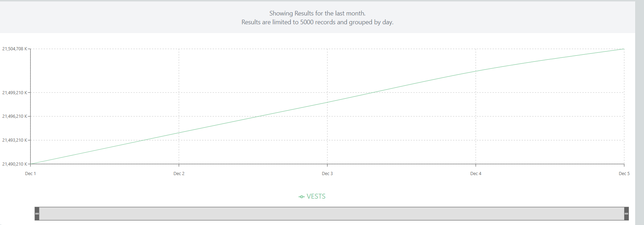Screen dimensions: 644x225
Task: Click the line's data point at Dec 4
Action: point(476,71)
